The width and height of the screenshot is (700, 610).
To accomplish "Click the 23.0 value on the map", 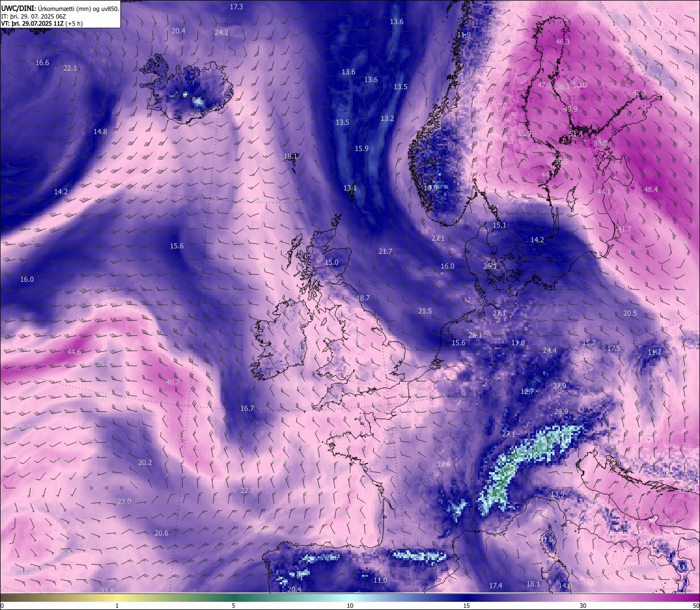I will tap(124, 501).
